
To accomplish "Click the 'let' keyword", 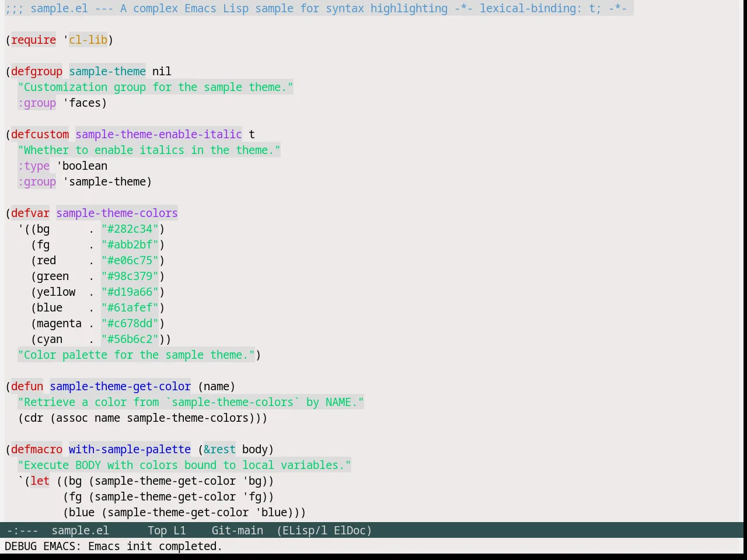I will pos(40,481).
